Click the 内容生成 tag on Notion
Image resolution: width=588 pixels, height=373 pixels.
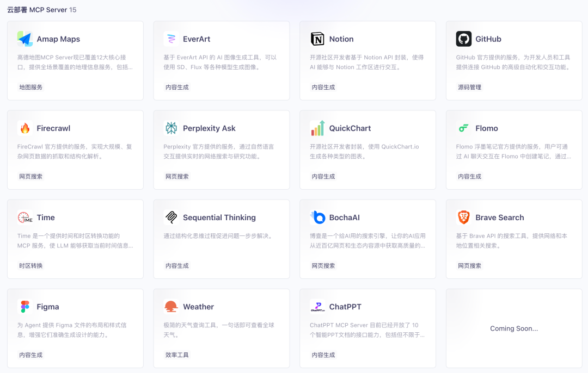(323, 87)
